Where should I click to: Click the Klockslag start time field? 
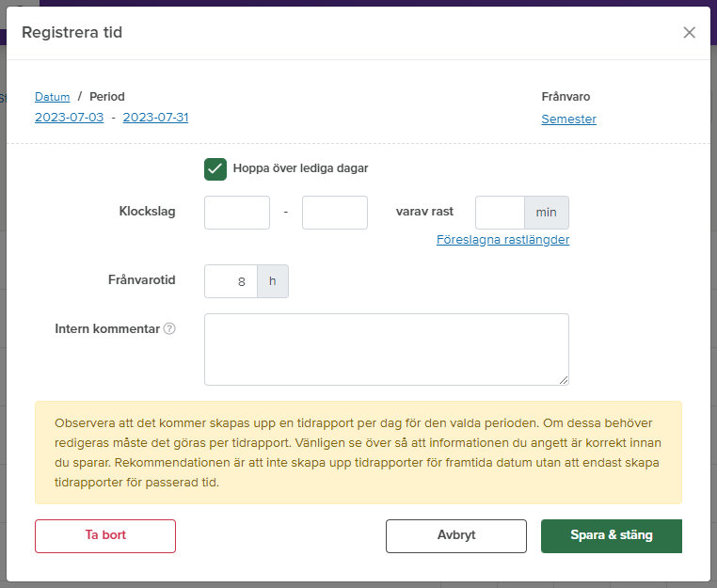tap(237, 213)
